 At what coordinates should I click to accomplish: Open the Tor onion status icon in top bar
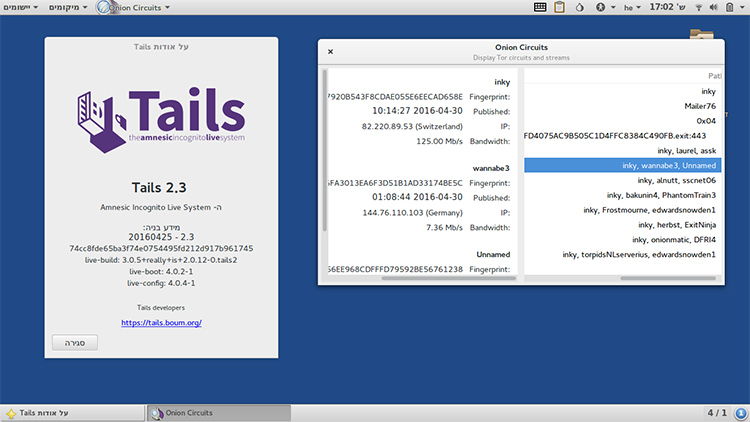point(579,7)
